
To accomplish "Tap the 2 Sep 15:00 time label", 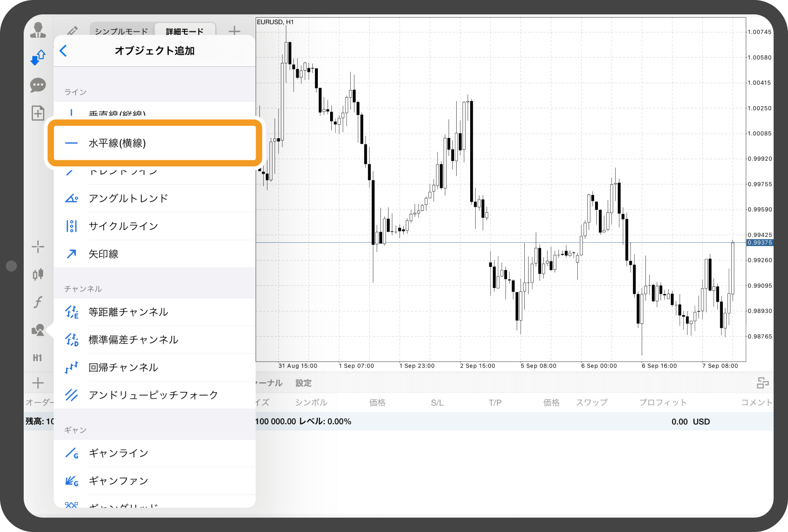I will pos(477,366).
